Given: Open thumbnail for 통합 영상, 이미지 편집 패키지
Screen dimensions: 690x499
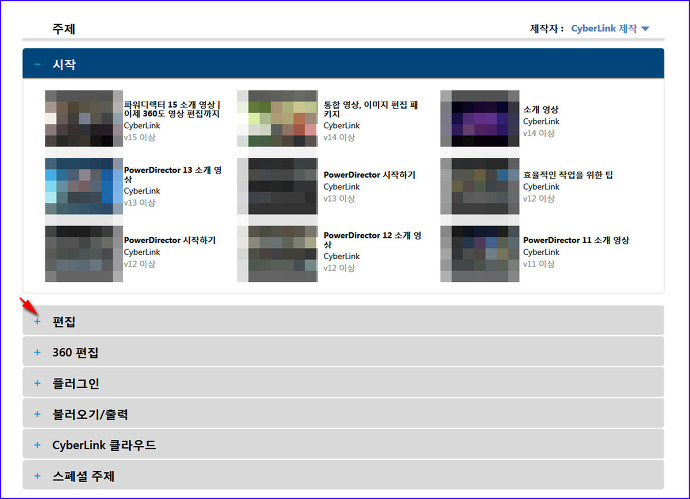Looking at the screenshot, I should 277,118.
